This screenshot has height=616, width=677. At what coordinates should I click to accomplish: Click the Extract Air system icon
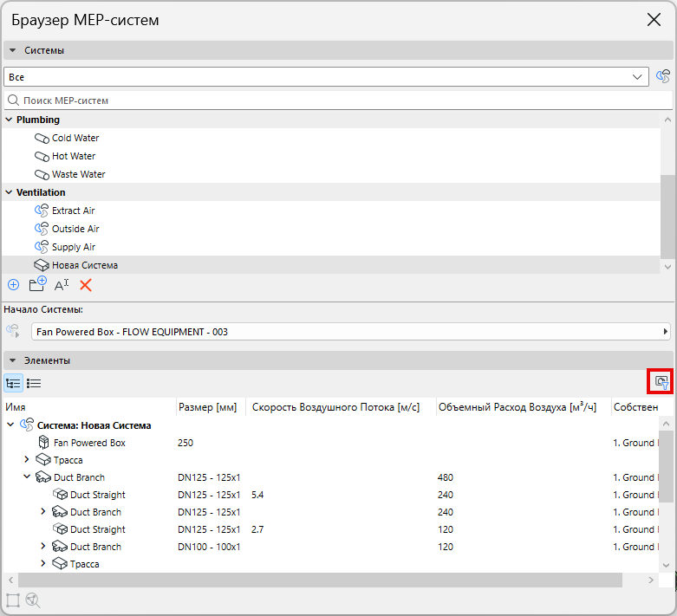click(42, 211)
